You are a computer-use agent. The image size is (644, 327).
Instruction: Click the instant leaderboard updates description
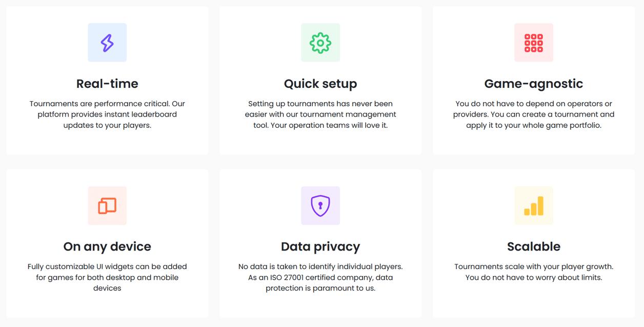[107, 114]
